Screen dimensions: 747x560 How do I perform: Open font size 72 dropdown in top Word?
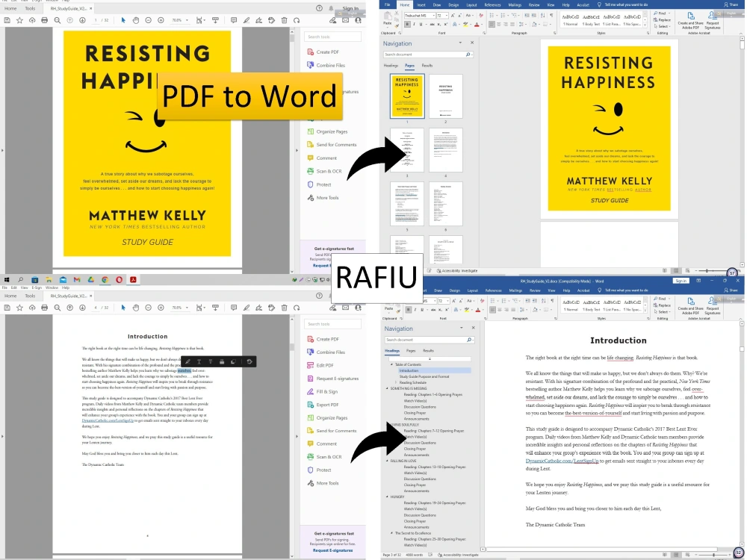[446, 16]
